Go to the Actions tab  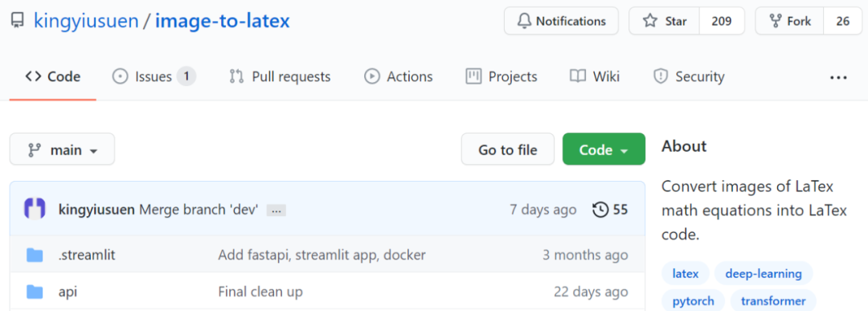tap(399, 76)
